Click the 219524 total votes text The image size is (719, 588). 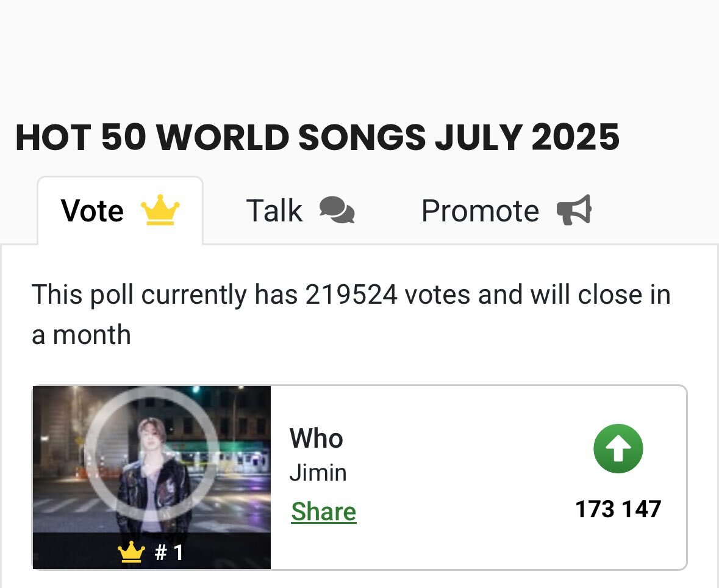click(351, 295)
